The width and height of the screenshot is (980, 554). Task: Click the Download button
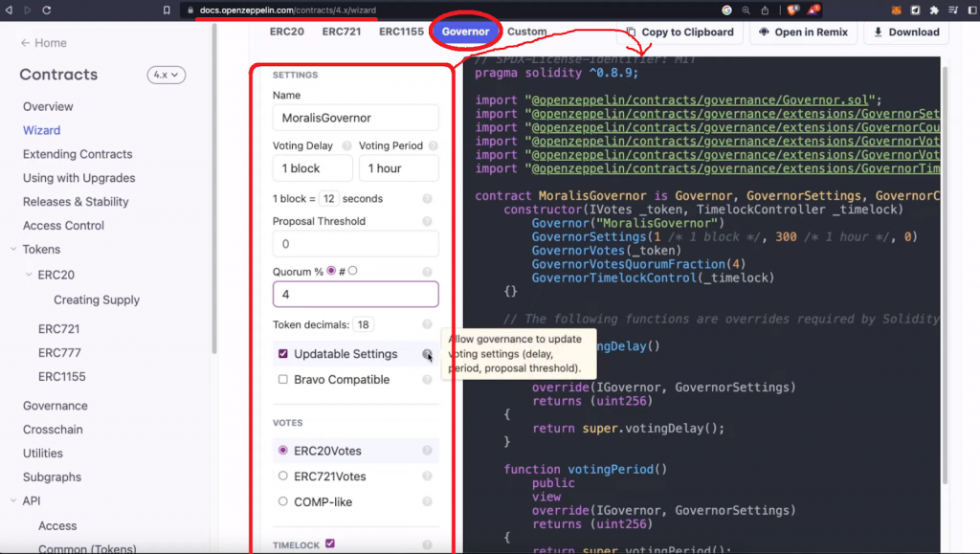tap(906, 32)
